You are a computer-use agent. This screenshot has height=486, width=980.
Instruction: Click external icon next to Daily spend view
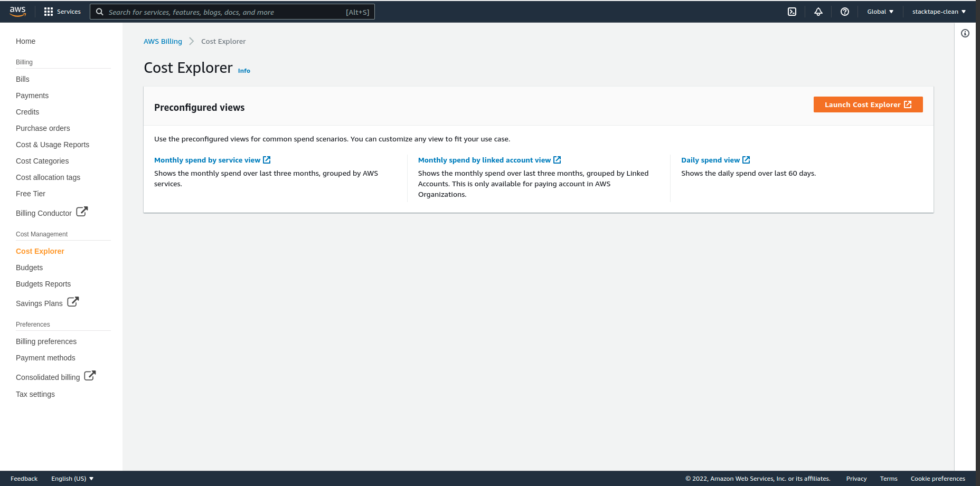[x=746, y=160]
